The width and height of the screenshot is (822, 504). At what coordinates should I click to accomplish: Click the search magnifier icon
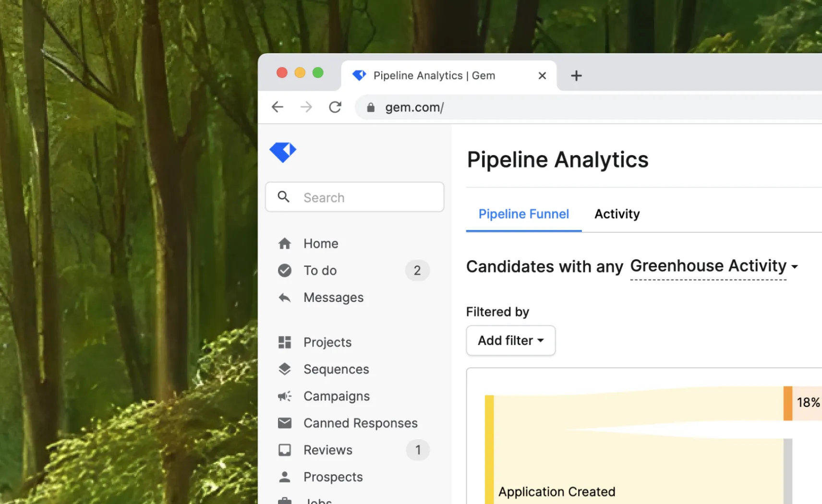tap(284, 197)
